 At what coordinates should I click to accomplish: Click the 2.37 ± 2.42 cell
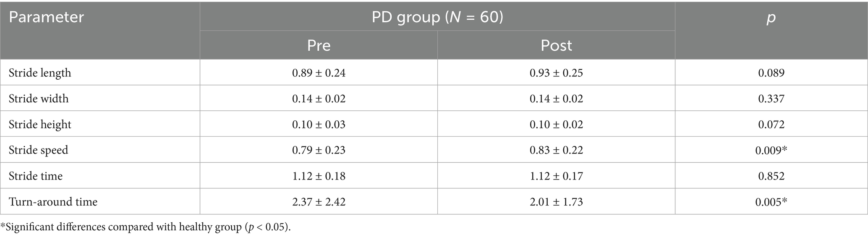319,202
